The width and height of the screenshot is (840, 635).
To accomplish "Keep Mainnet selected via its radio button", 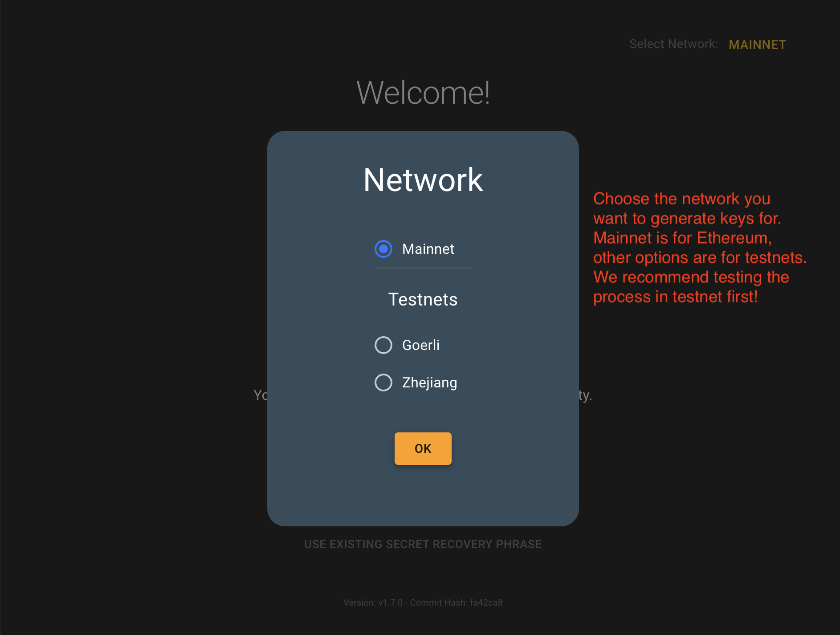I will [383, 249].
